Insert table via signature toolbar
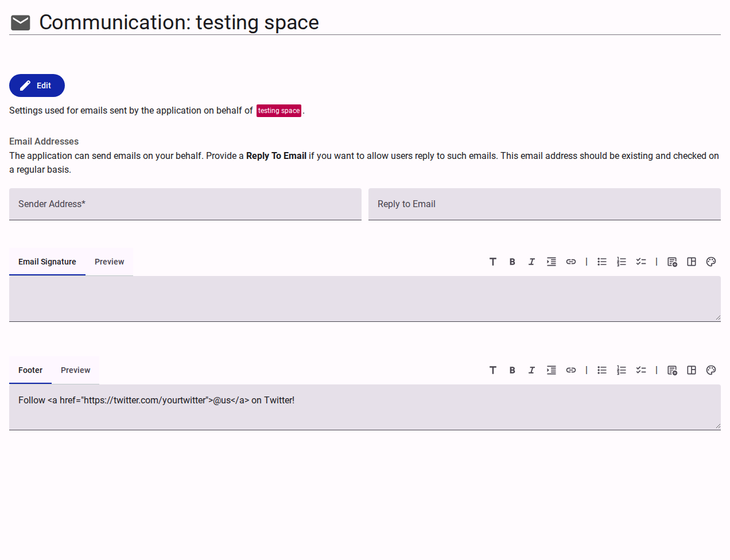 click(x=692, y=262)
